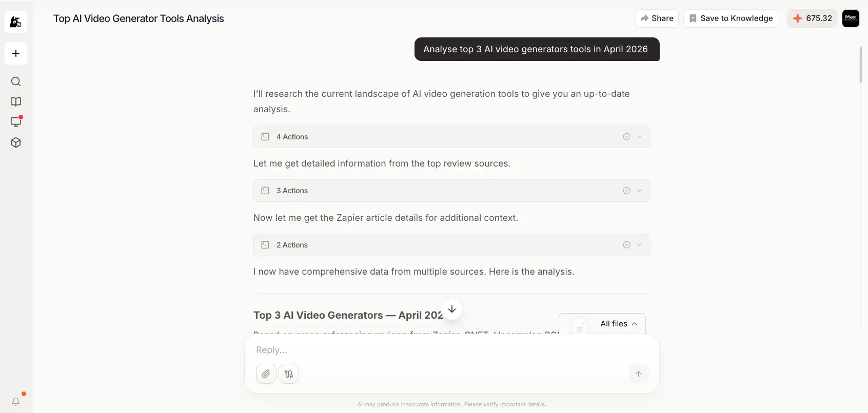Click the '2 Actions' label
This screenshot has height=413, width=868.
pos(292,245)
